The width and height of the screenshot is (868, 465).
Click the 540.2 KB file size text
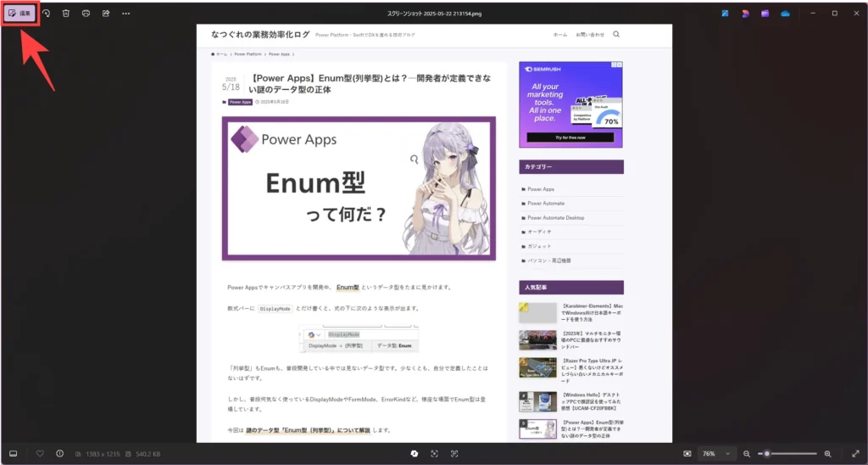coord(146,454)
